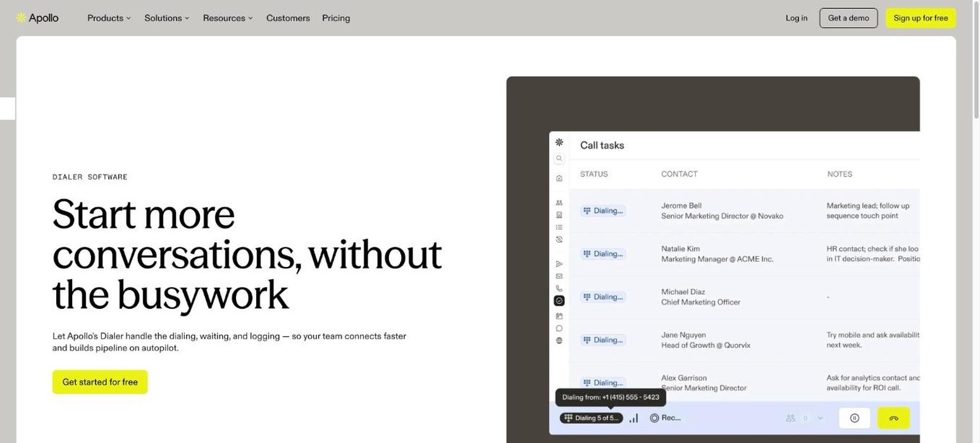Open the Companies building icon in the sidebar
This screenshot has width=980, height=443.
coord(559,215)
